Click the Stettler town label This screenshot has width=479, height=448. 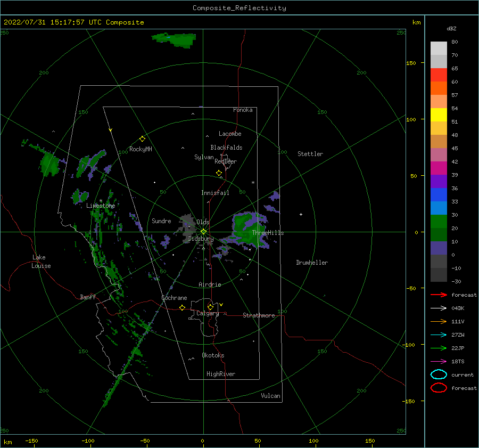pos(310,154)
